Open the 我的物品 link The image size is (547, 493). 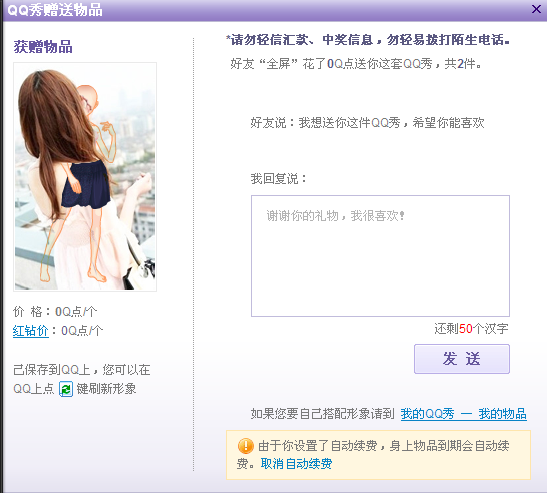[502, 414]
